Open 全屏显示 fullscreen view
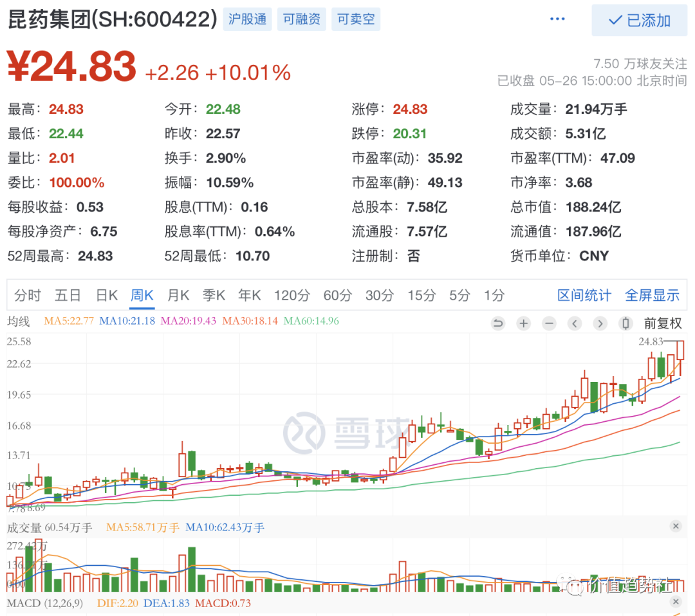Screen dimensions: 695x616 pos(652,295)
